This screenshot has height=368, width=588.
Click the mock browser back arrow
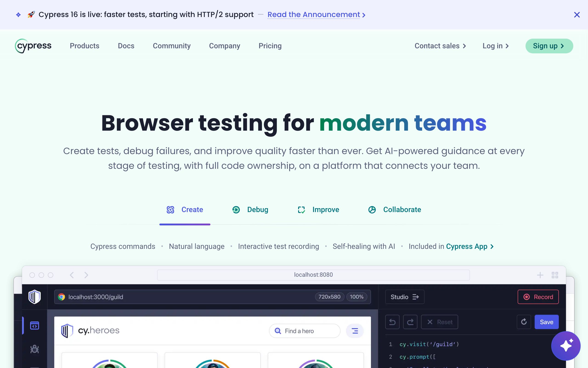pyautogui.click(x=72, y=275)
